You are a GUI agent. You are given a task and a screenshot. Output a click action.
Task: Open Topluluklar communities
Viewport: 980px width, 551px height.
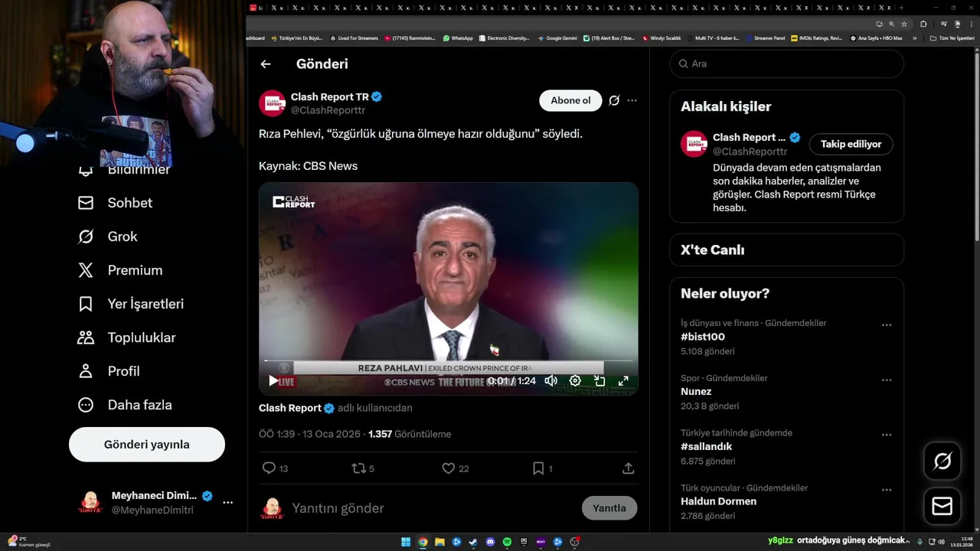tap(127, 337)
